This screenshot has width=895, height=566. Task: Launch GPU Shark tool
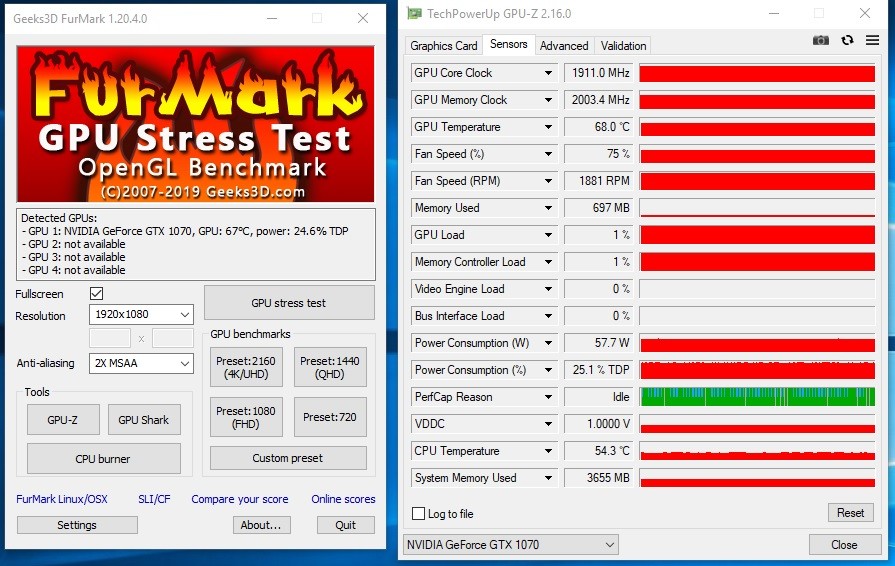[144, 420]
